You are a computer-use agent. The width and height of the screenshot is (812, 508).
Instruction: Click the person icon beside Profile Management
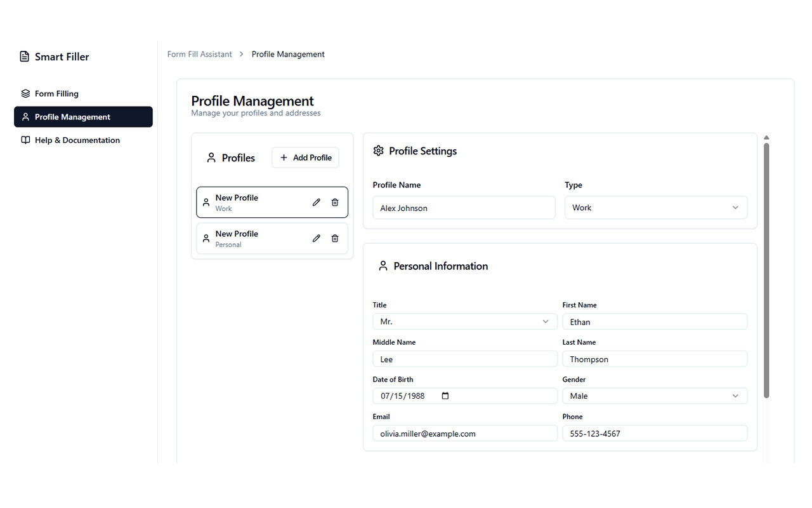point(26,117)
